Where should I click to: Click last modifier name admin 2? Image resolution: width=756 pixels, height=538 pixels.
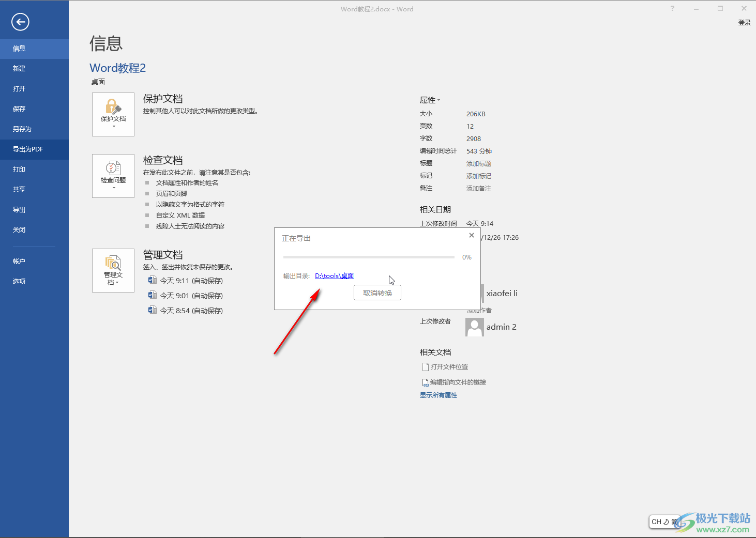[x=501, y=327]
